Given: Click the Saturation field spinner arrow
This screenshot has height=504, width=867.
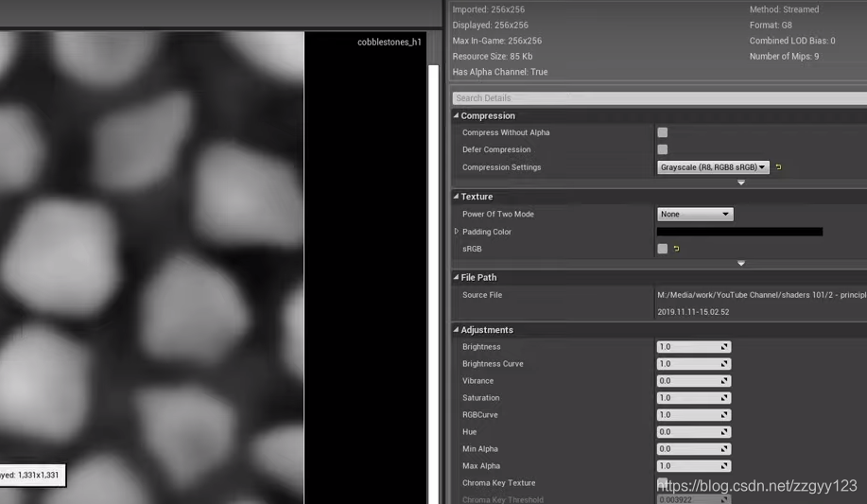Looking at the screenshot, I should [724, 398].
